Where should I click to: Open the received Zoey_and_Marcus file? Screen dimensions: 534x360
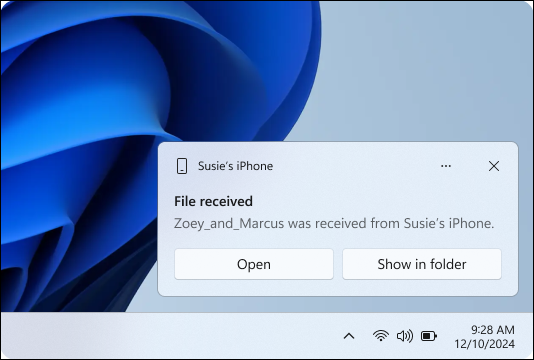click(x=254, y=264)
